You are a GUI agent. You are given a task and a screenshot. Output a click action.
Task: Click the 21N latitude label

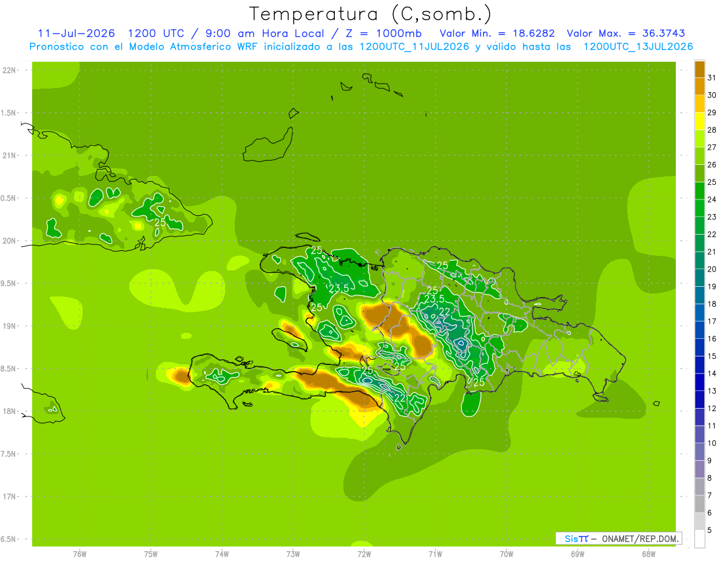pos(10,155)
